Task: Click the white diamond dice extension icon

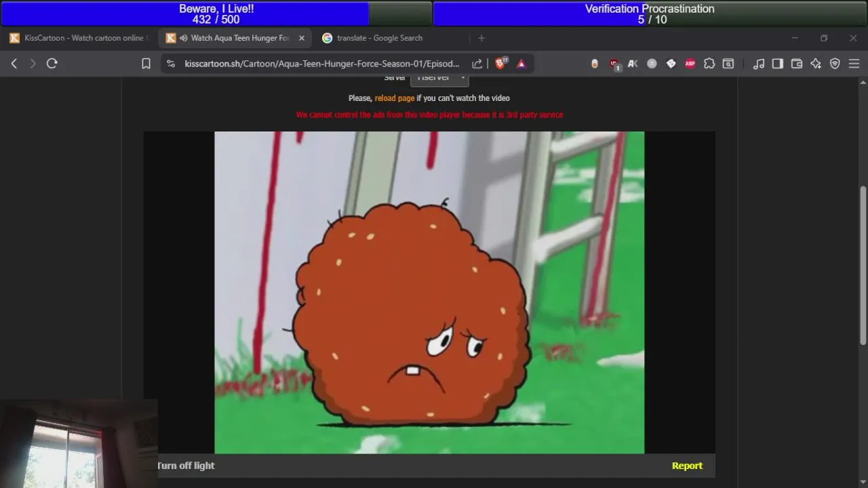Action: [x=671, y=63]
